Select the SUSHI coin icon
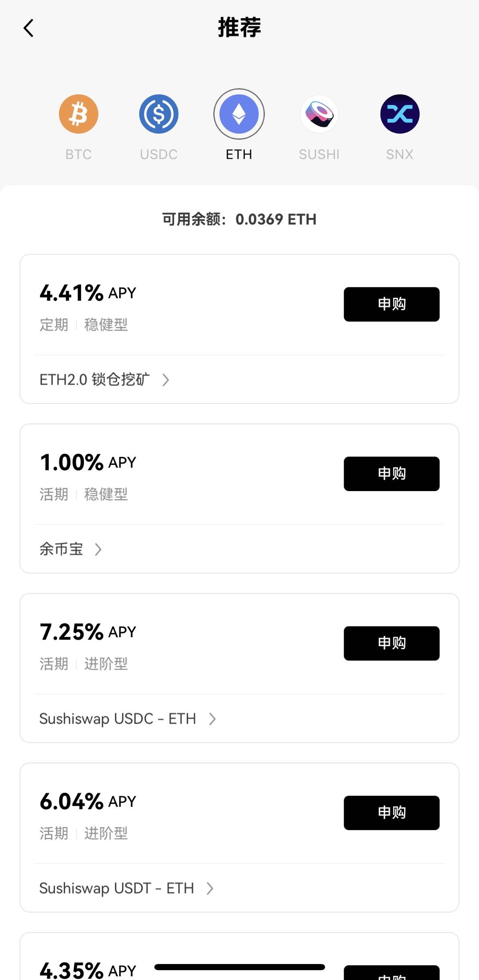 click(319, 114)
